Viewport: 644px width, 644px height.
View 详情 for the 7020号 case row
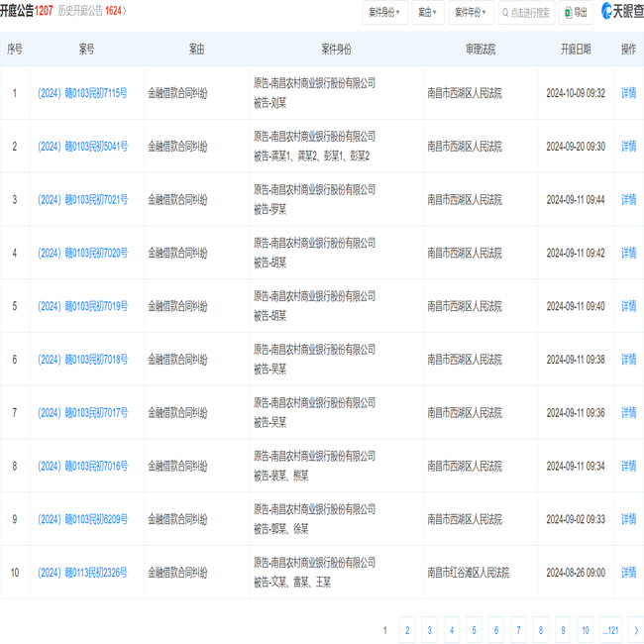coord(628,253)
